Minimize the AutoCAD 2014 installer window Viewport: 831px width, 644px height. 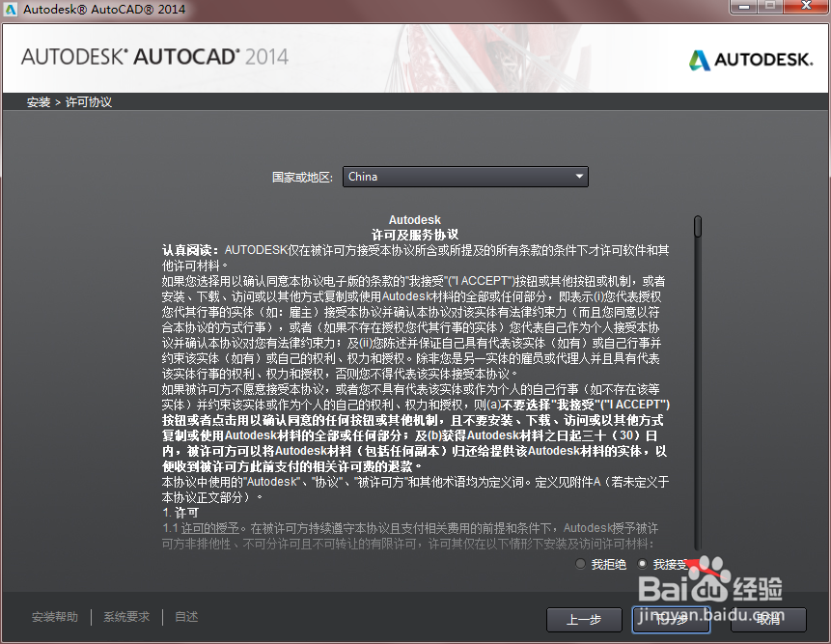click(x=744, y=7)
